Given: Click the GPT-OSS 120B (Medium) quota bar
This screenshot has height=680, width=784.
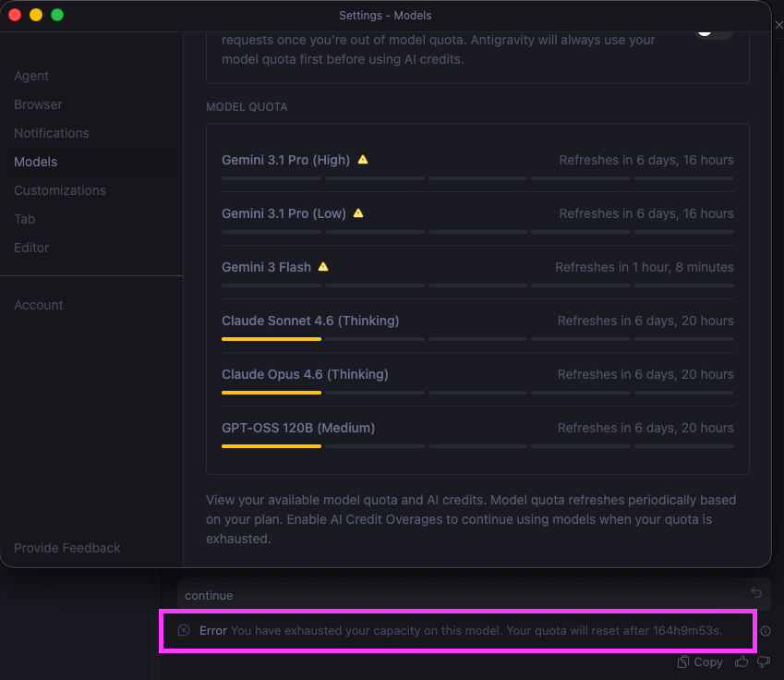Looking at the screenshot, I should (x=477, y=446).
